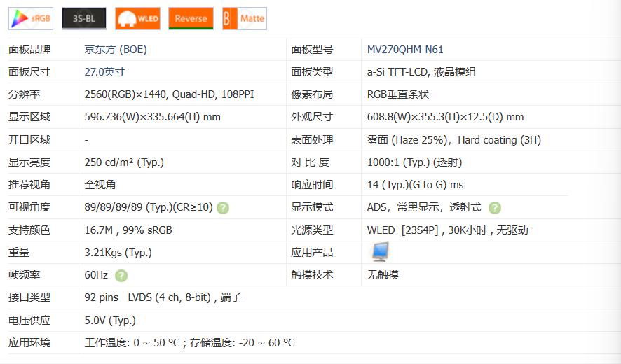Select the 608.8(W)×355.3(H)×12.5(D) mm value
Image resolution: width=621 pixels, height=364 pixels.
click(446, 117)
